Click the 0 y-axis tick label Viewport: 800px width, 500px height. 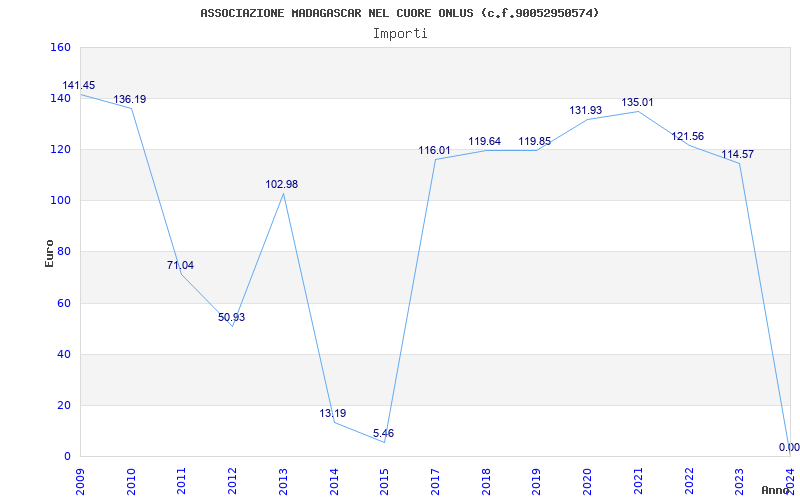[67, 456]
